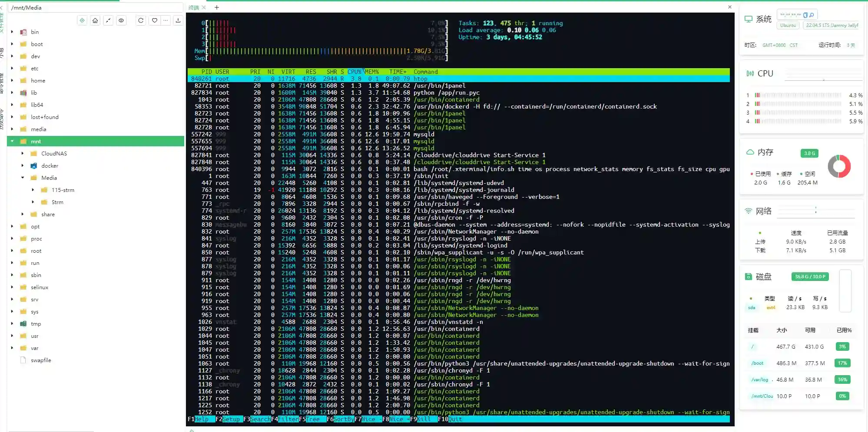Collapse the mnt folder
The image size is (868, 432).
12,141
